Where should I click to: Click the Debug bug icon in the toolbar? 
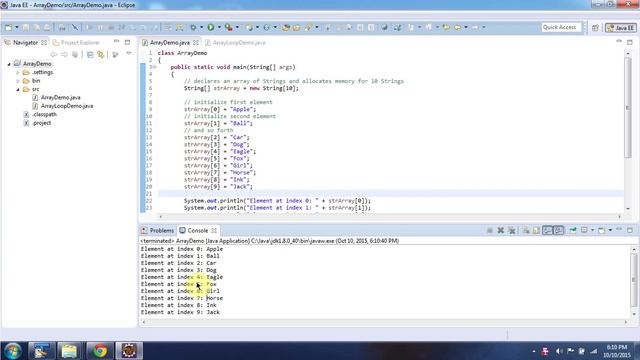coord(193,27)
